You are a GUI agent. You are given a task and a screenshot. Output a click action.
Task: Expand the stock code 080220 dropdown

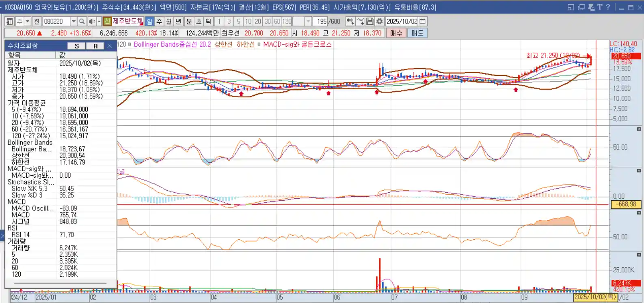click(73, 21)
